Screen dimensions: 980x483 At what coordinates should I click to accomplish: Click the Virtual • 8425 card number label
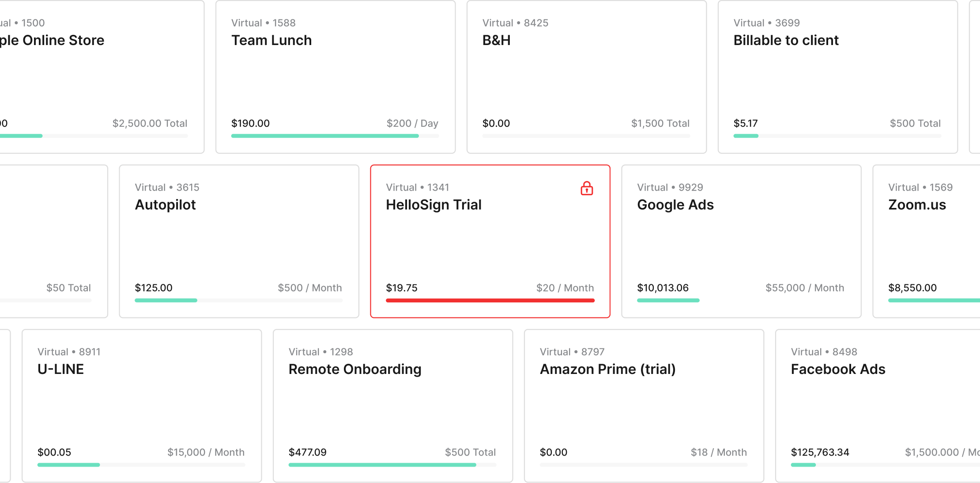[x=515, y=23]
